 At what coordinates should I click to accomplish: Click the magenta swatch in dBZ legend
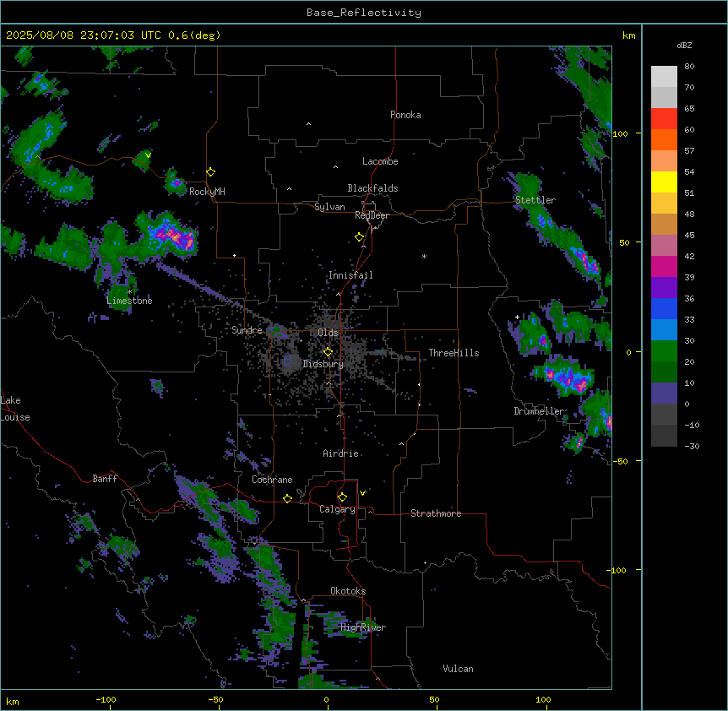664,266
